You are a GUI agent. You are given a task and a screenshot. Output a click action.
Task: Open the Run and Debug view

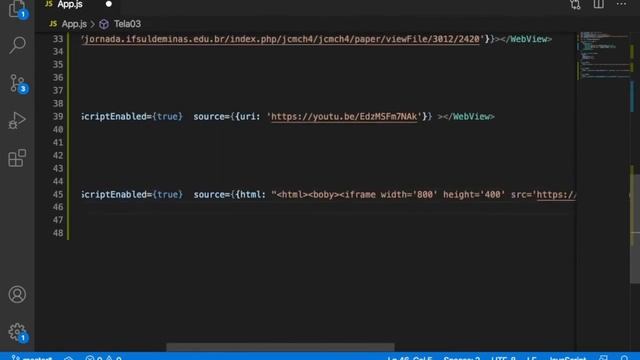point(17,120)
